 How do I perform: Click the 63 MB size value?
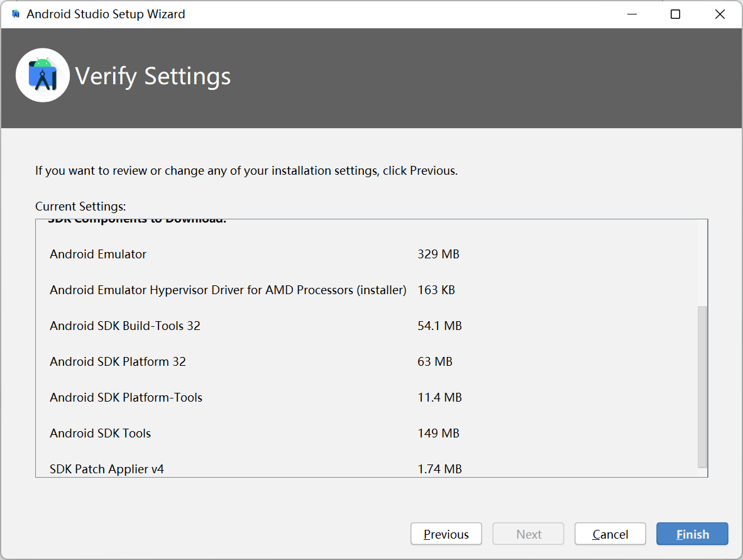pyautogui.click(x=435, y=361)
